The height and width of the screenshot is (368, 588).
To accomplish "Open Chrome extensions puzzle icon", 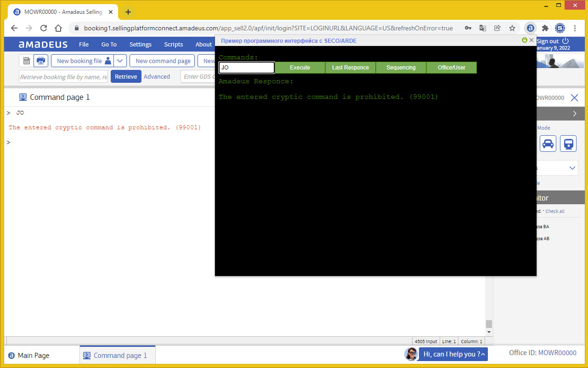I will point(545,28).
